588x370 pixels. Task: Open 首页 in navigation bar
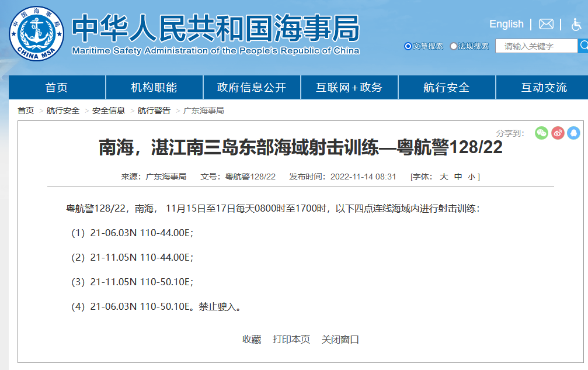(x=57, y=88)
